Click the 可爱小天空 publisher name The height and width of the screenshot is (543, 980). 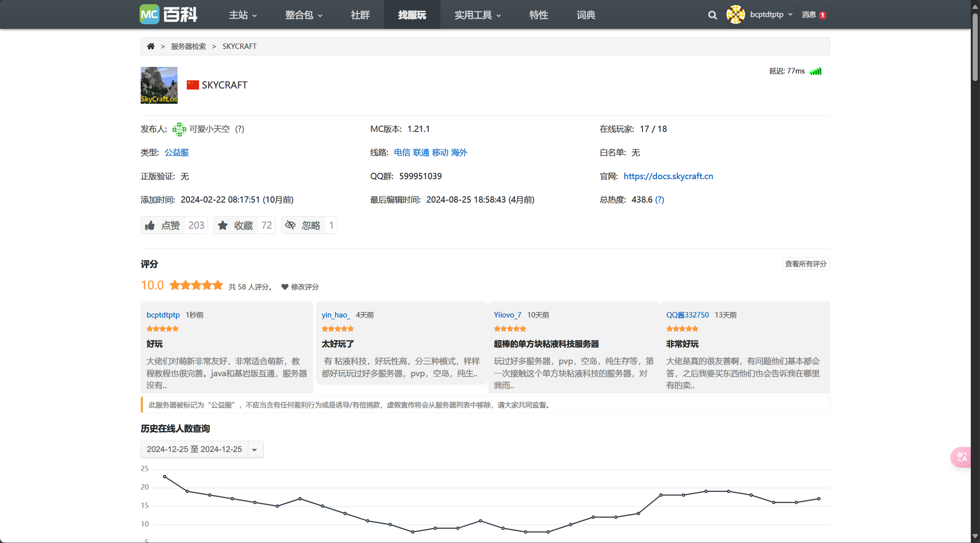pyautogui.click(x=209, y=129)
